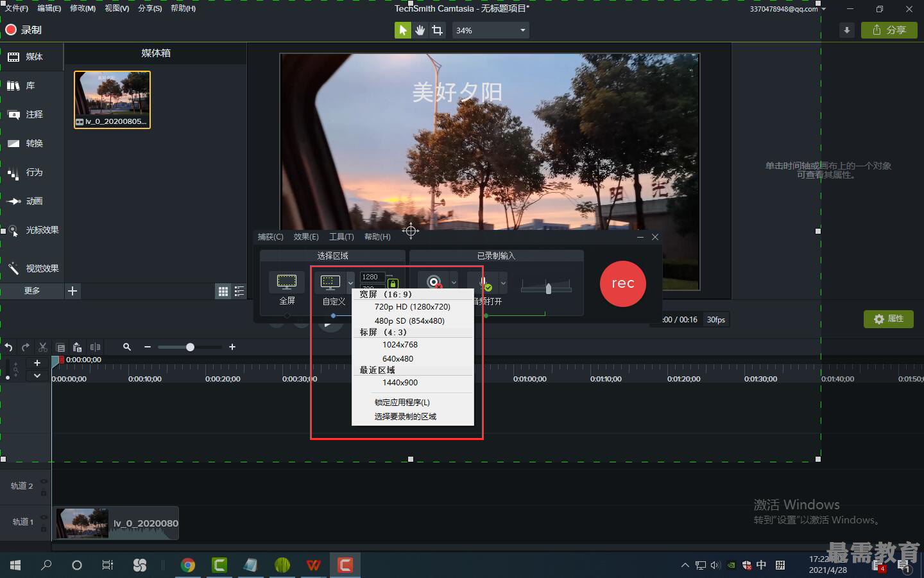Click the width field showing 1280
The width and height of the screenshot is (924, 578).
(372, 277)
